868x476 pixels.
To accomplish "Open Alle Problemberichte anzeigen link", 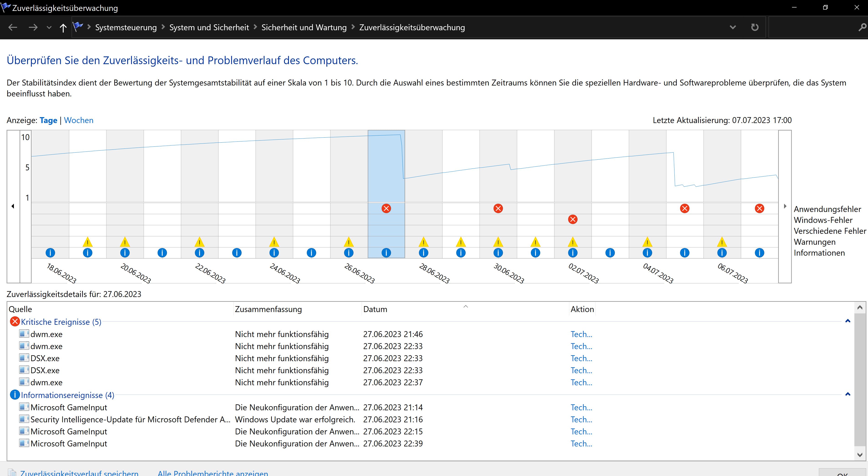I will [213, 473].
